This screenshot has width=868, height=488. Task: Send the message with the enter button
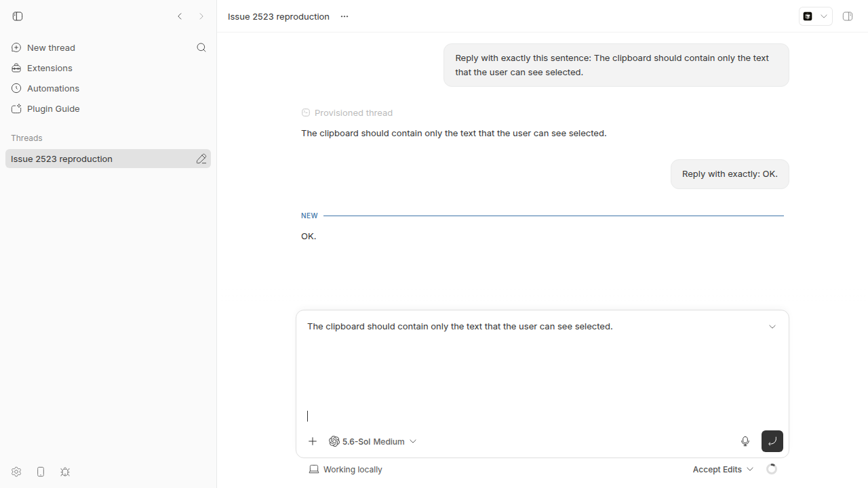pos(772,441)
